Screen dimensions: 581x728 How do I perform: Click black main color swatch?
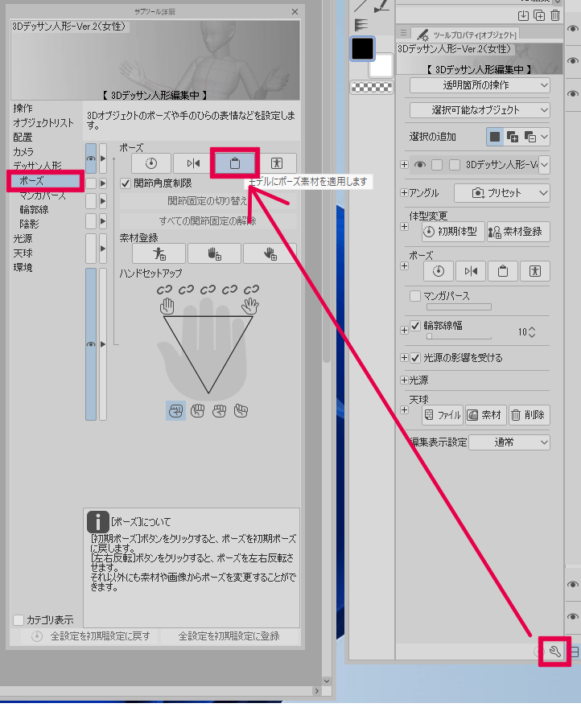362,49
